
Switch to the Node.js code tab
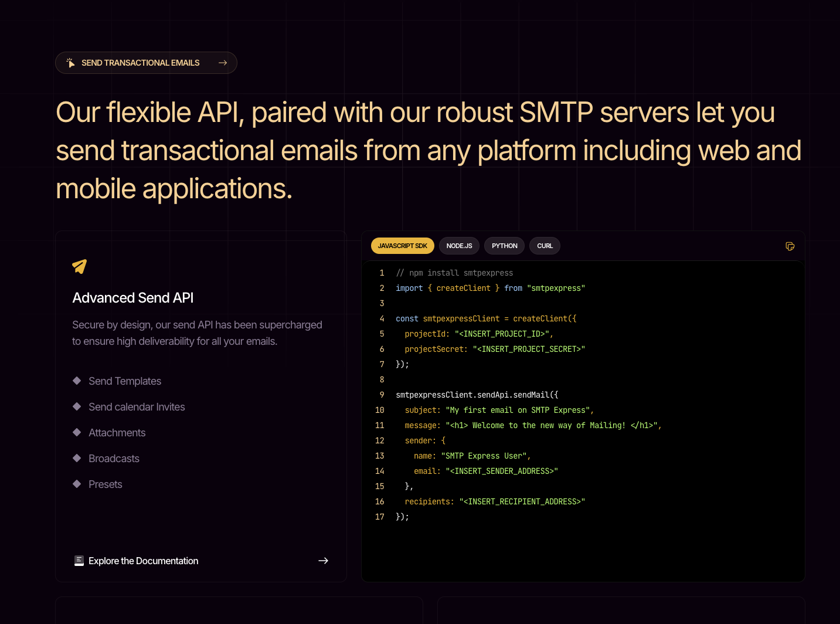click(x=459, y=246)
